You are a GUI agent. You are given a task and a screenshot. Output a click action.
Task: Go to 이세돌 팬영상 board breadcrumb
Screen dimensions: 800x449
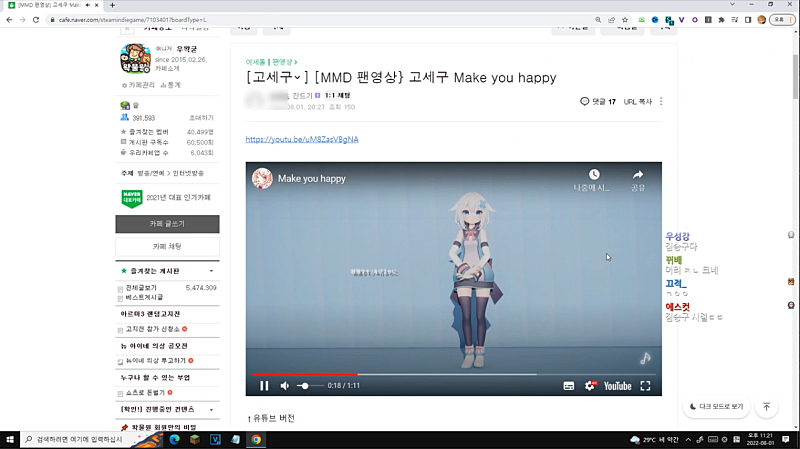point(271,62)
